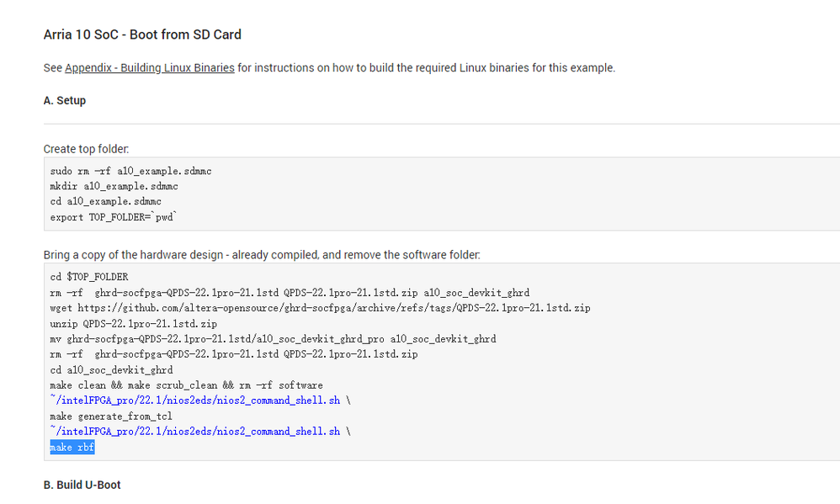The width and height of the screenshot is (840, 504).
Task: Click the highlighted make rbf command
Action: click(x=72, y=448)
